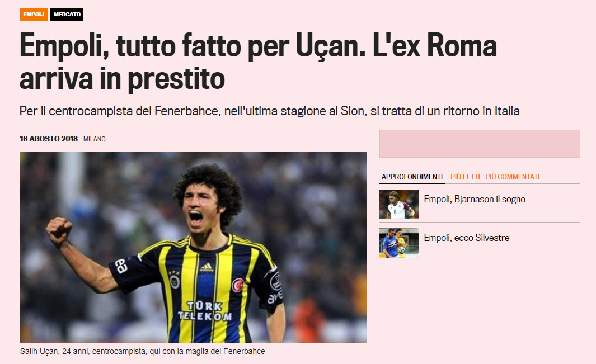Click the empty pink banner box
596x364 pixels.
(480, 144)
